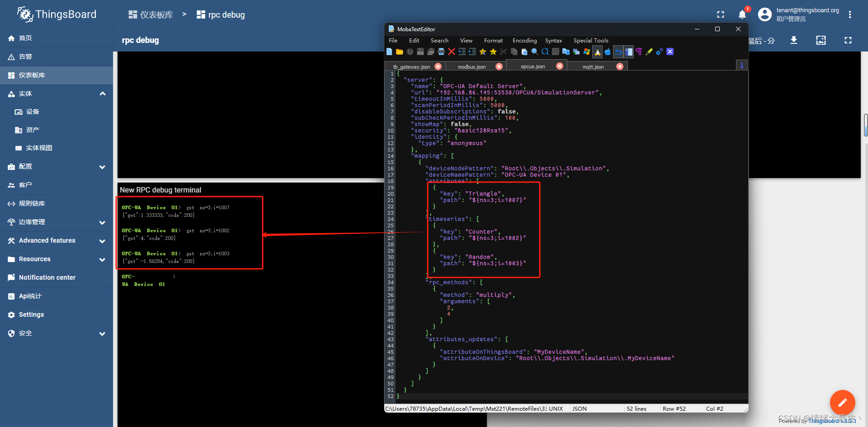
Task: Open 首页 home in sidebar
Action: [x=57, y=38]
